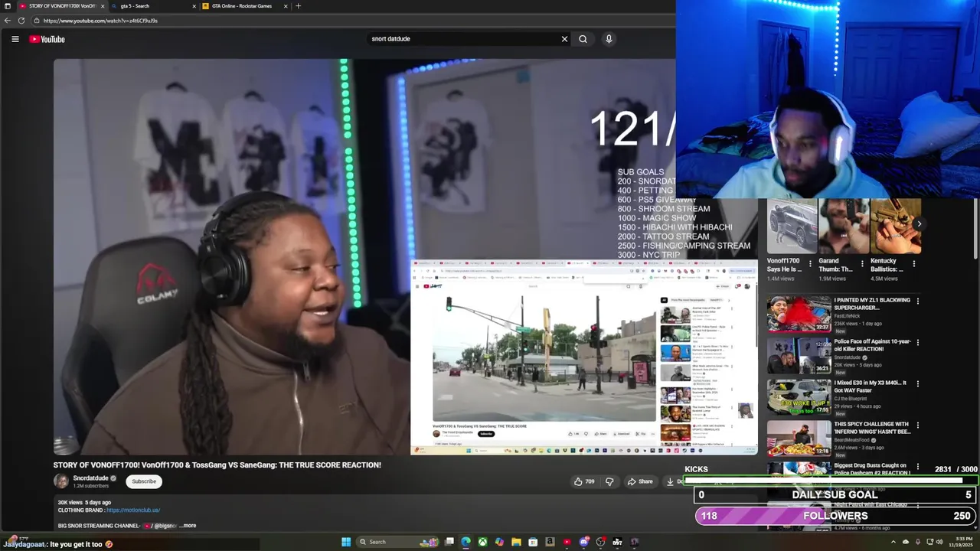Image resolution: width=980 pixels, height=551 pixels.
Task: Run the search with the magnifier button
Action: (x=583, y=39)
